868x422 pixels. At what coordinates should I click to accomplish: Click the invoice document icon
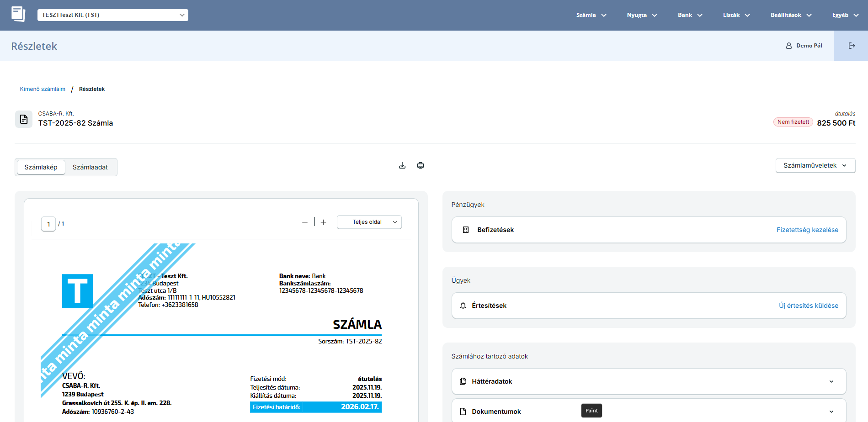(24, 119)
